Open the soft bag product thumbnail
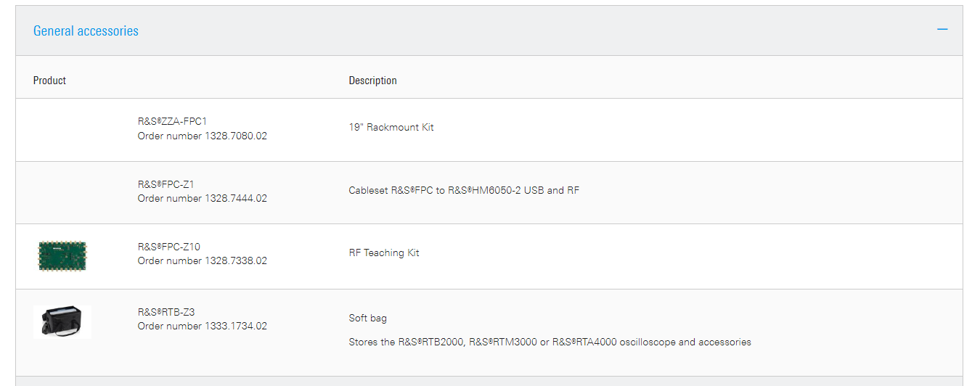This screenshot has width=980, height=386. coord(62,321)
